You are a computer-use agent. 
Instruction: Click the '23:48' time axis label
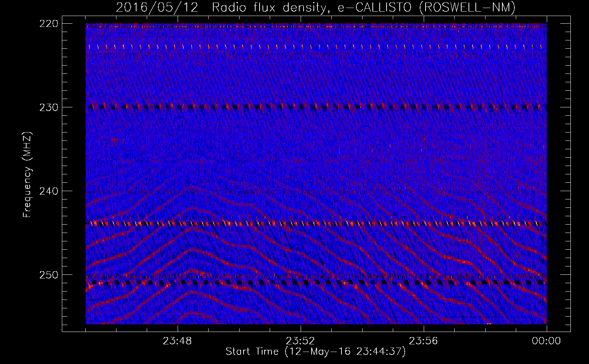pyautogui.click(x=177, y=341)
